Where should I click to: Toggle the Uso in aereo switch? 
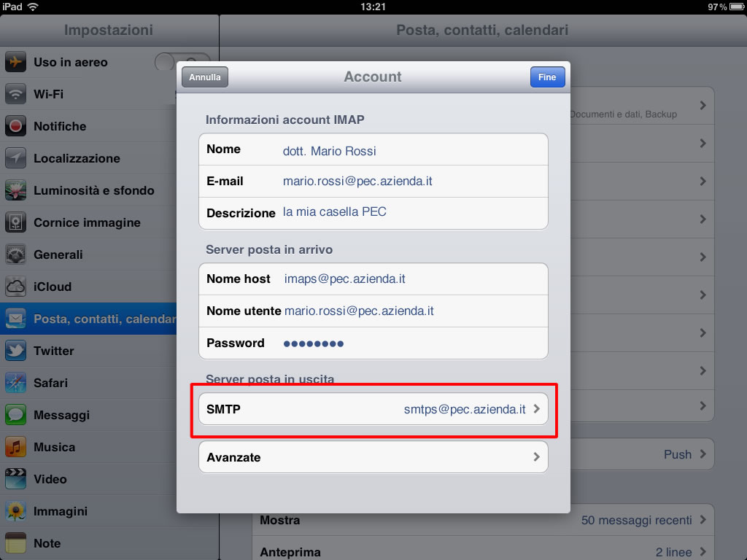(x=182, y=63)
